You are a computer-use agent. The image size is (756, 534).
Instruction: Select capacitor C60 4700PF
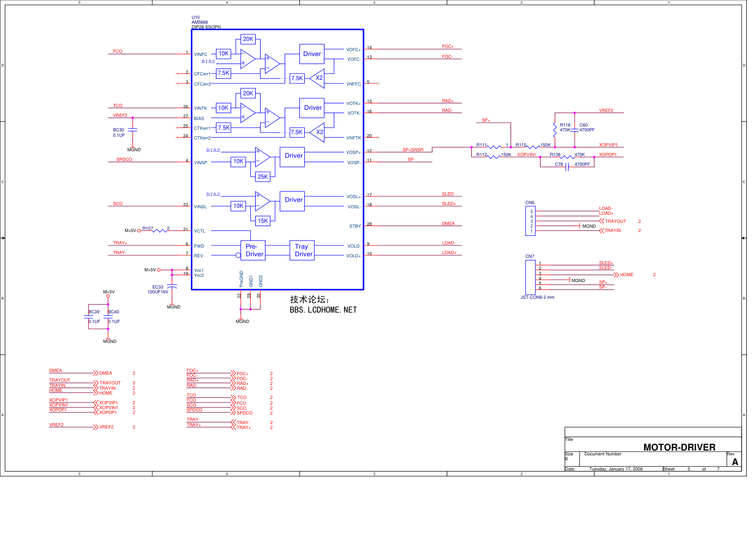coord(575,129)
